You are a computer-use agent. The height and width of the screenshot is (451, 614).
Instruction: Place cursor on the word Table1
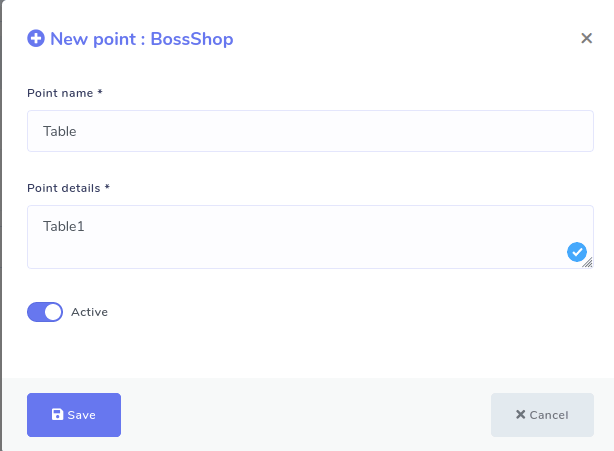point(63,226)
